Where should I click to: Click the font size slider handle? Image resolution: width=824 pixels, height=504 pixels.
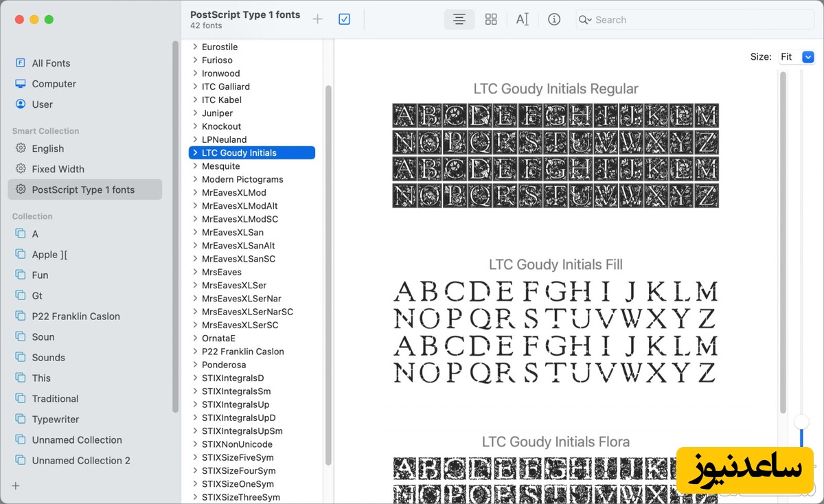[801, 422]
